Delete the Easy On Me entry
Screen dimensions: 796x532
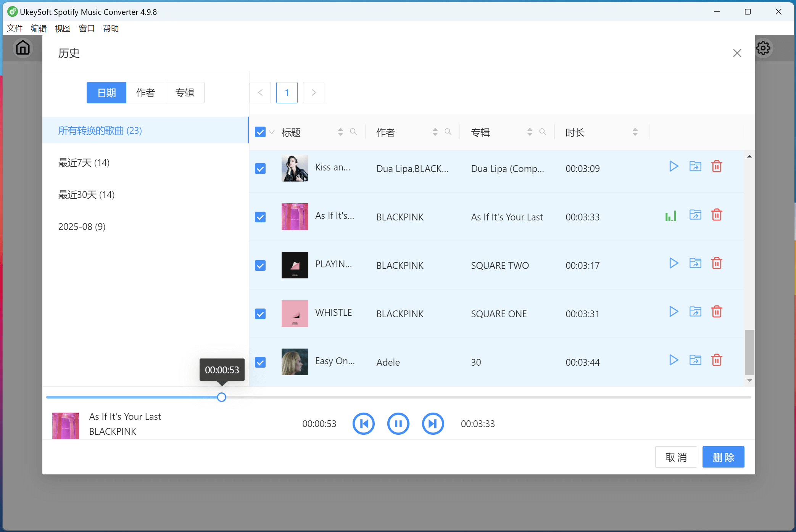click(x=716, y=360)
